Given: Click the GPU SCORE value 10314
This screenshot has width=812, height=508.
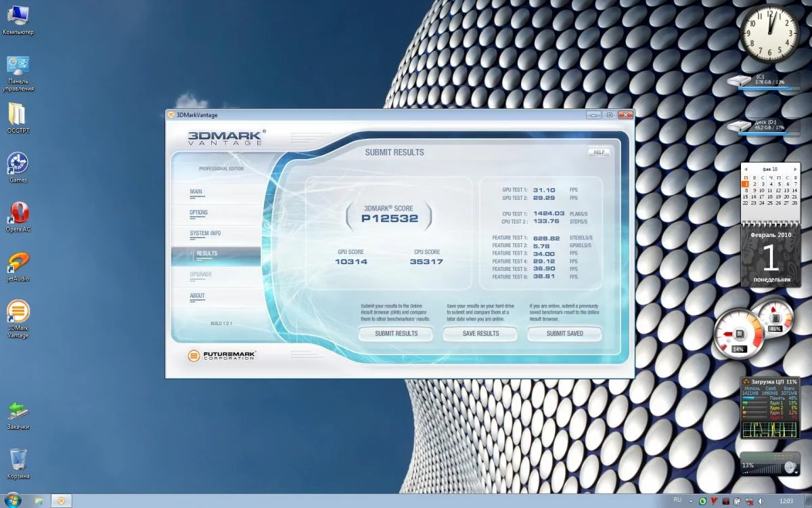Looking at the screenshot, I should coord(351,261).
